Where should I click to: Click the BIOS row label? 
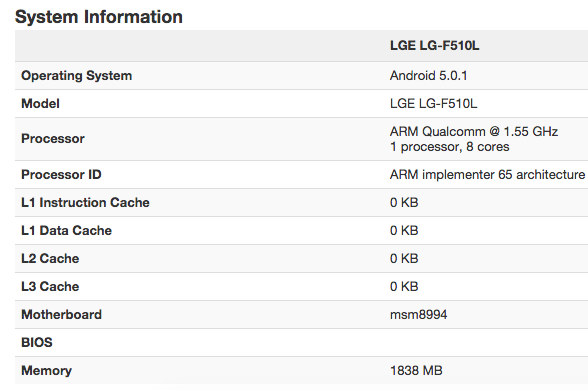pyautogui.click(x=37, y=342)
